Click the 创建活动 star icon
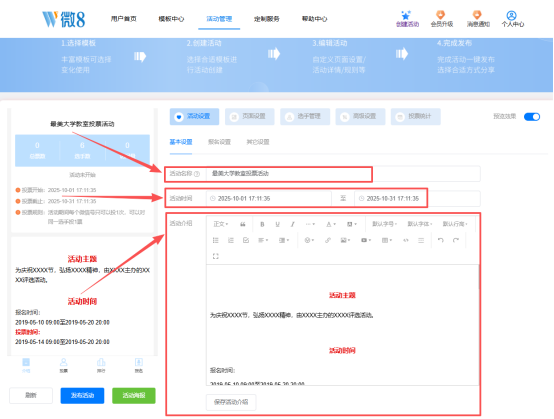Screen dimensions: 554x419 click(406, 15)
